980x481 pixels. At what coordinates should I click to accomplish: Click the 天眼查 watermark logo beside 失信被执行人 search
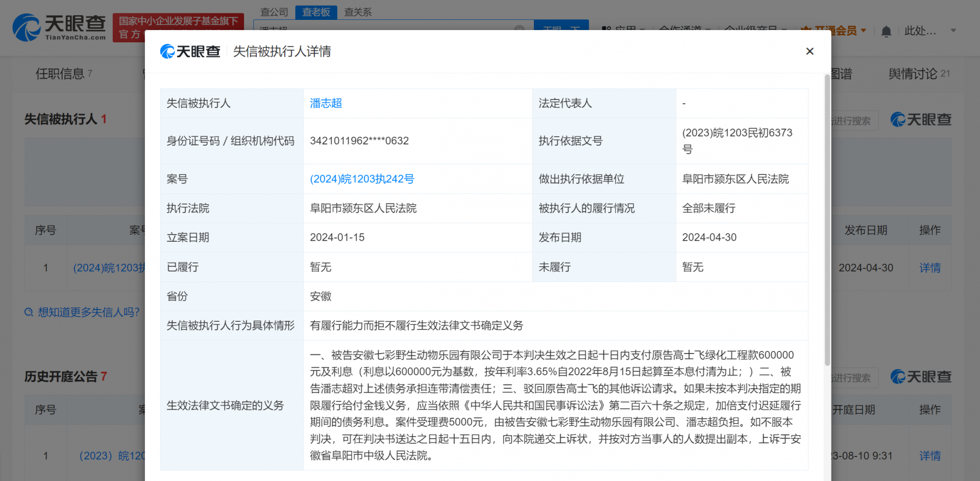[921, 120]
